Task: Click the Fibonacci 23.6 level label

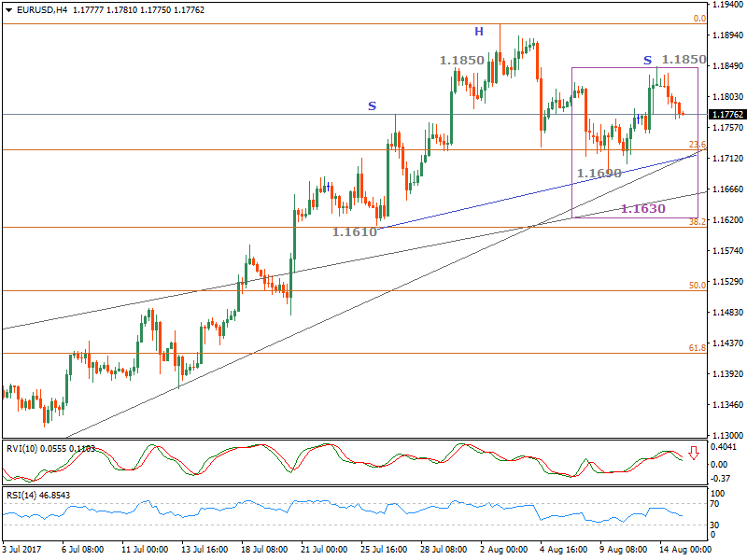Action: click(x=698, y=145)
